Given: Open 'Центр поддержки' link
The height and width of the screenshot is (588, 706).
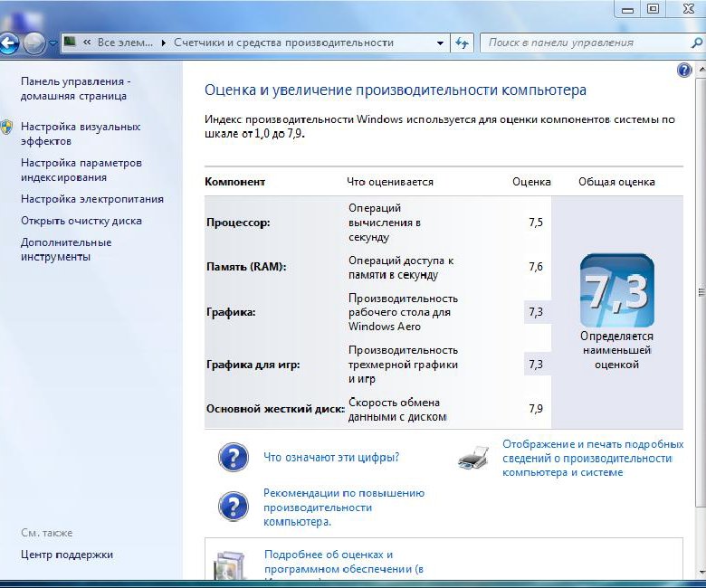Looking at the screenshot, I should click(66, 555).
